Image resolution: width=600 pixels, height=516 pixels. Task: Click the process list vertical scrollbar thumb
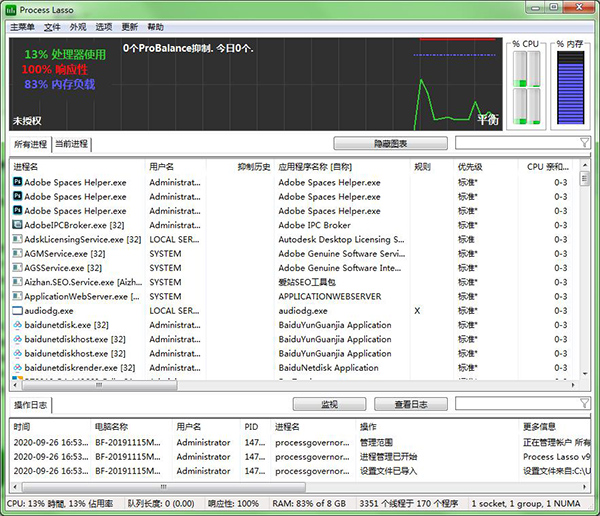(584, 179)
